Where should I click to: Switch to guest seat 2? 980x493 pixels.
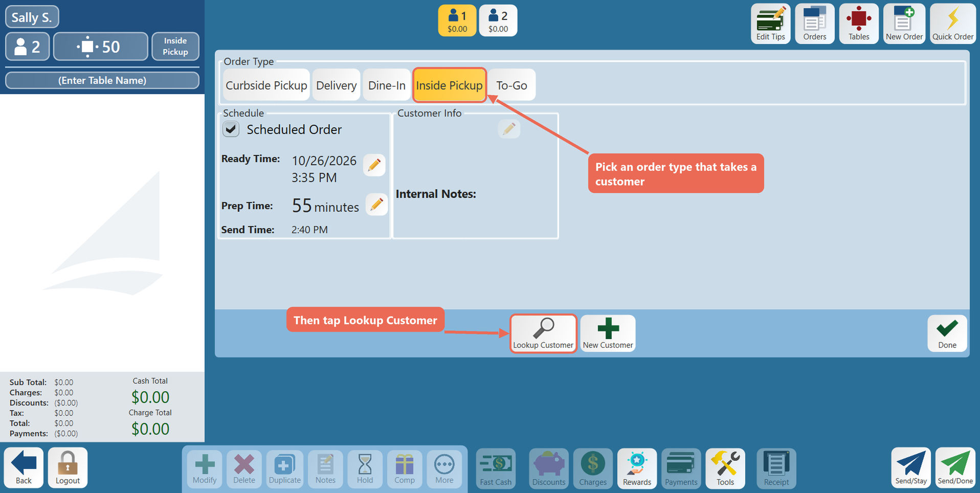[498, 21]
